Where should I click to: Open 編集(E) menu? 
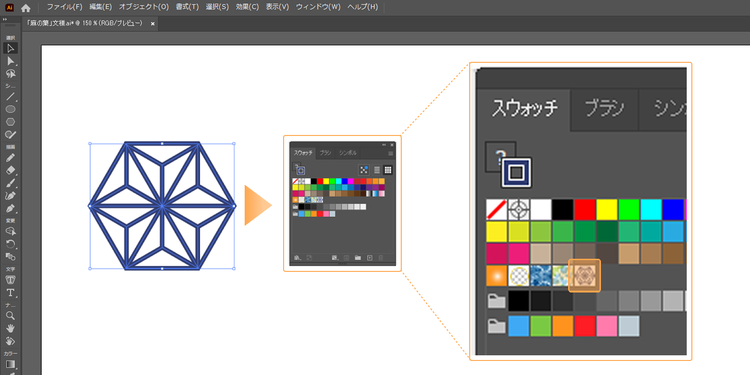pos(100,7)
